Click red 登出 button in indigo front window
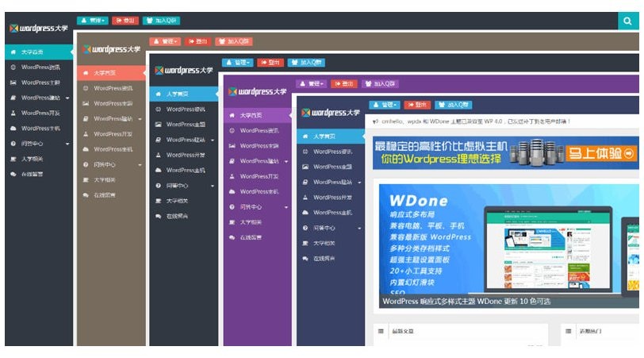644x358 pixels. click(417, 106)
